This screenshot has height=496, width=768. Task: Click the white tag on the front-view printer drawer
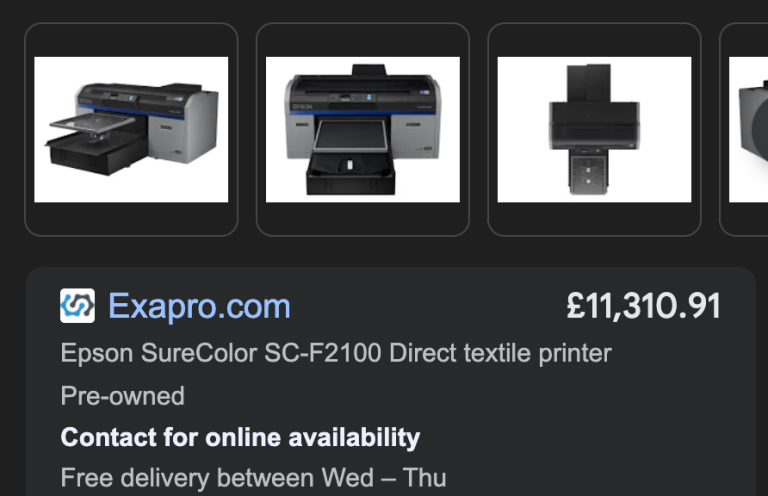350,165
